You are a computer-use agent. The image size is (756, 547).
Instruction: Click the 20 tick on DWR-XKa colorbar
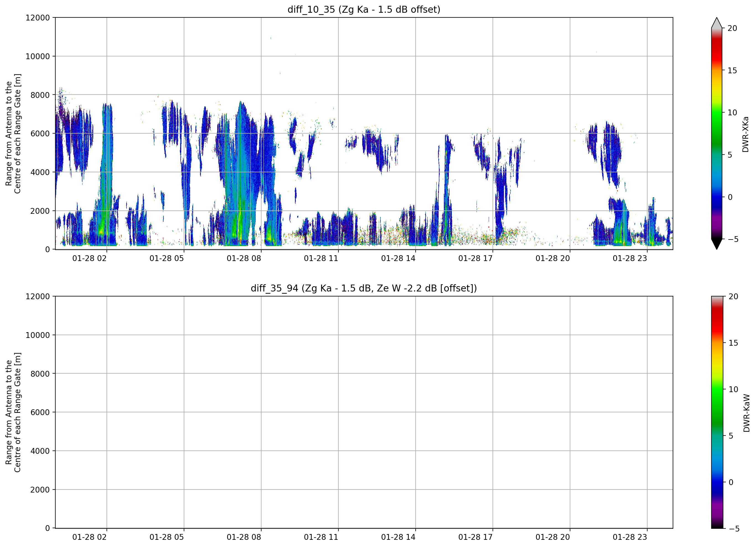pos(732,28)
